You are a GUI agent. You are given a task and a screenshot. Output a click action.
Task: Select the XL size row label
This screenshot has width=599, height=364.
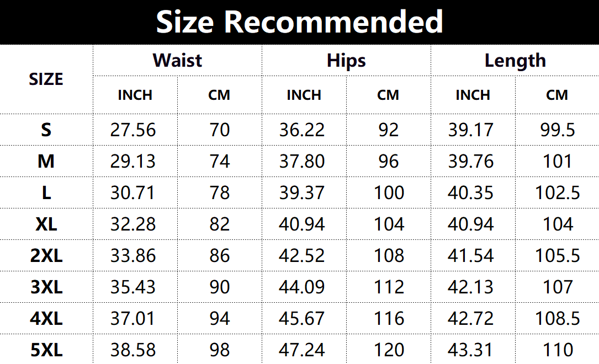(46, 224)
